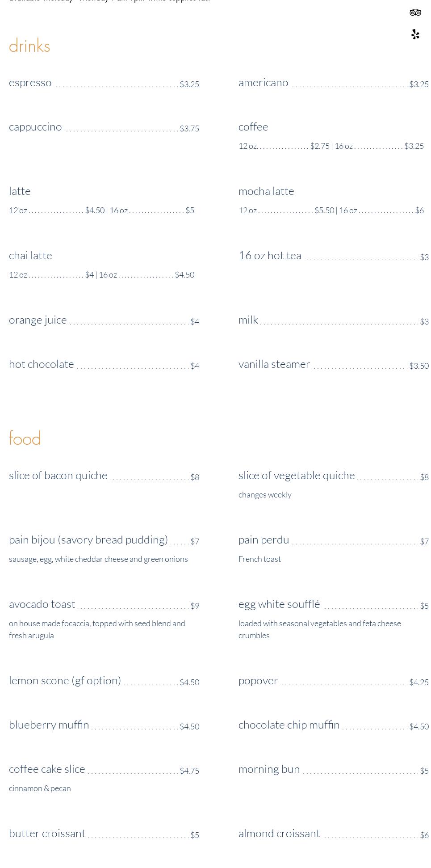Select the popover menu item

pyautogui.click(x=258, y=681)
